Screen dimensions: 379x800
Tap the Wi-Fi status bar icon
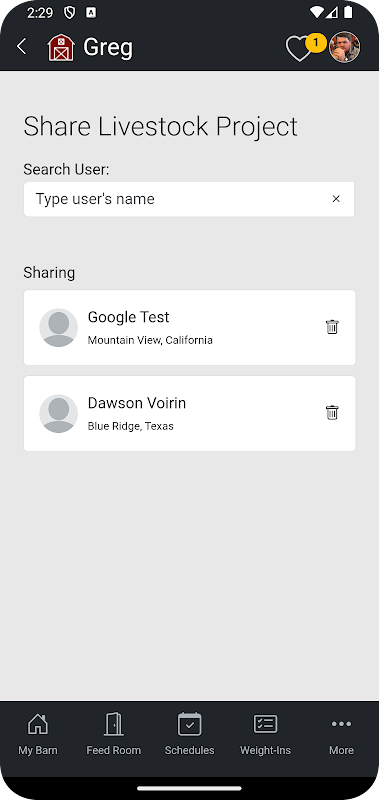[317, 12]
